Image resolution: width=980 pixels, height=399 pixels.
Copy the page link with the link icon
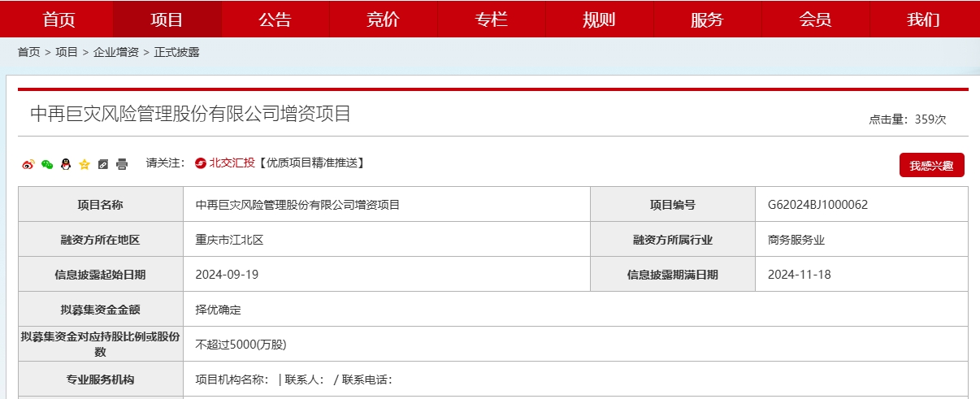tap(102, 164)
